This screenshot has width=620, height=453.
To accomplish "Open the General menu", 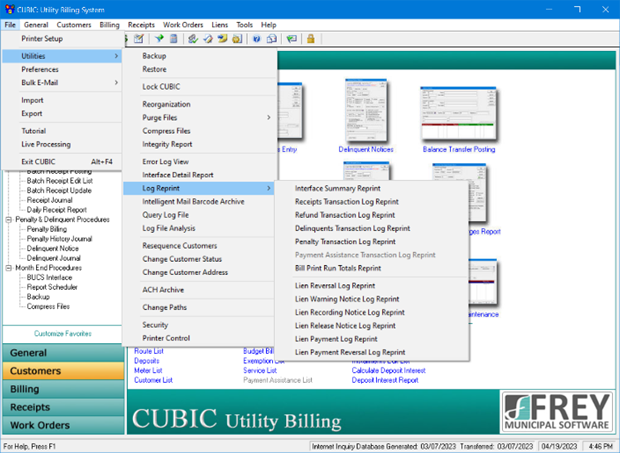I will click(36, 25).
